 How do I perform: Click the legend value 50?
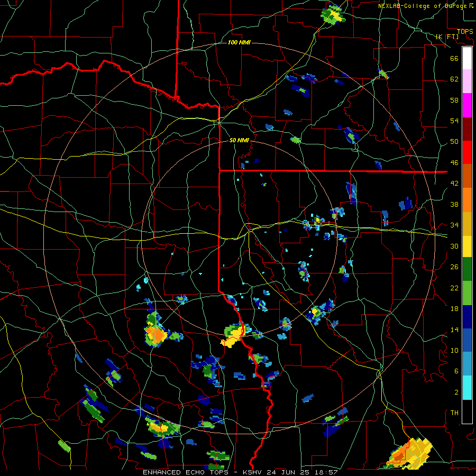point(454,142)
